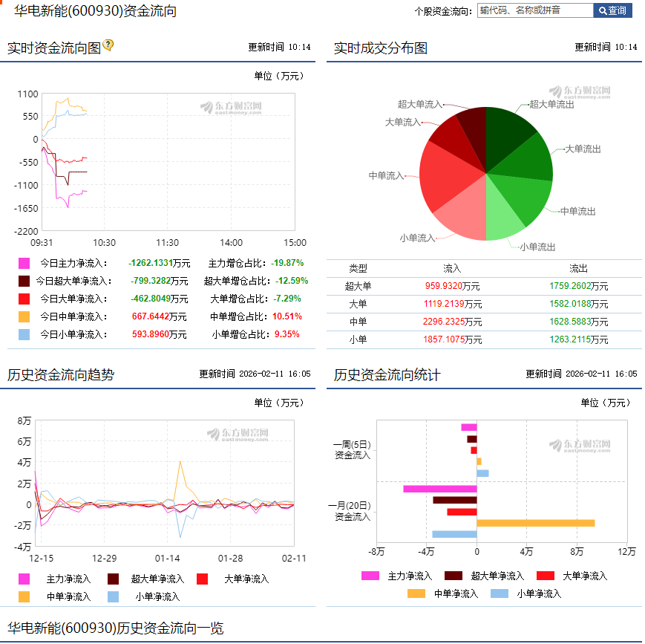Image resolution: width=645 pixels, height=644 pixels.
Task: Click the 中单增仓占比 value 10.51%
Action: click(x=287, y=316)
